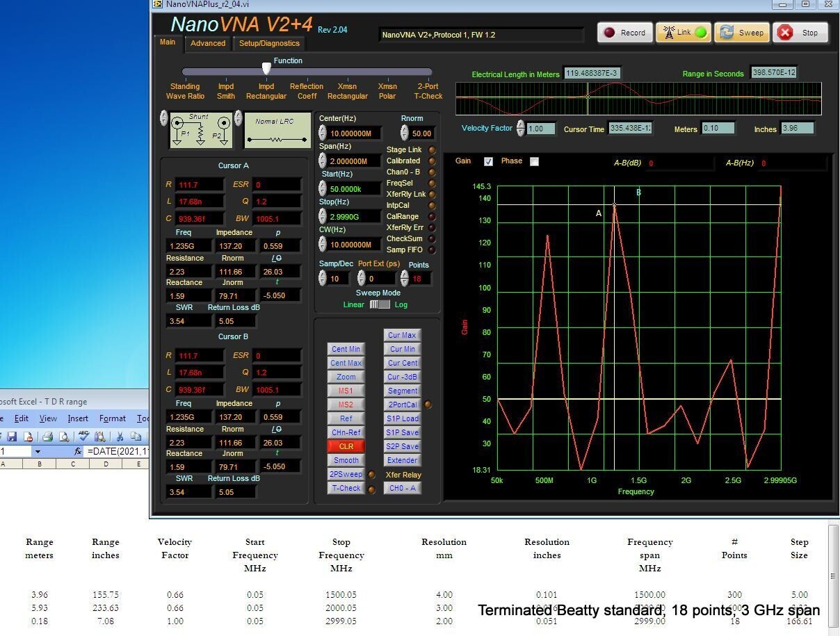Click the Function slider knob

266,68
